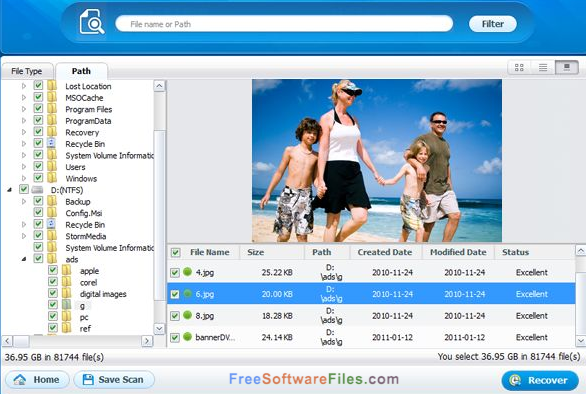Click the Backup folder icon
Screen dimensions: 586x394
52,201
